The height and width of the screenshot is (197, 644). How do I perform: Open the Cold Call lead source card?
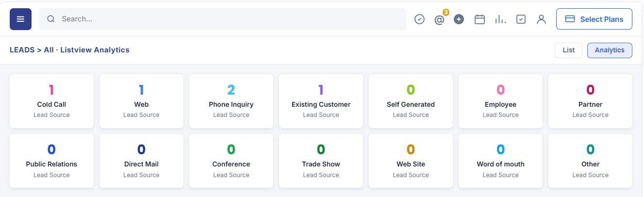pos(51,101)
